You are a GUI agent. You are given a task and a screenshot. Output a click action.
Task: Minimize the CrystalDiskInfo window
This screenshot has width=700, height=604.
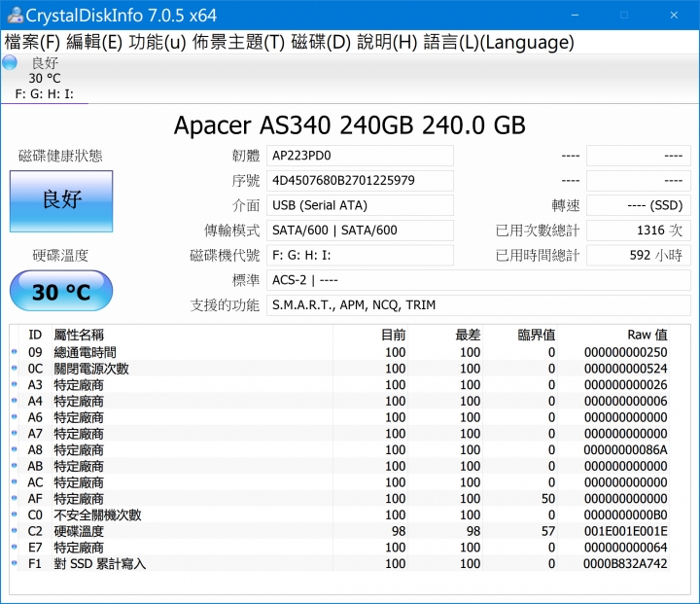coord(575,16)
